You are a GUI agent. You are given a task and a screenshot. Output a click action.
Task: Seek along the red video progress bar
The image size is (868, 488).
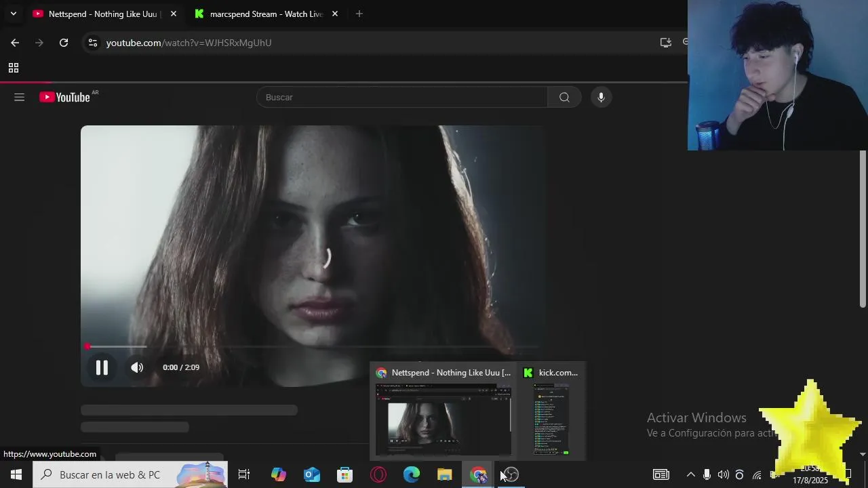pos(313,346)
